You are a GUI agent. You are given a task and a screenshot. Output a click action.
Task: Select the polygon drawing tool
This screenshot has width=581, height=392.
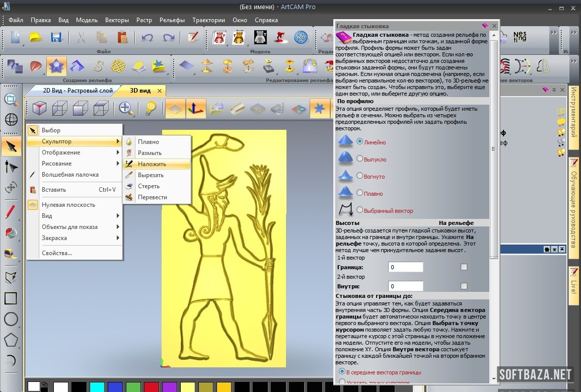[11, 340]
